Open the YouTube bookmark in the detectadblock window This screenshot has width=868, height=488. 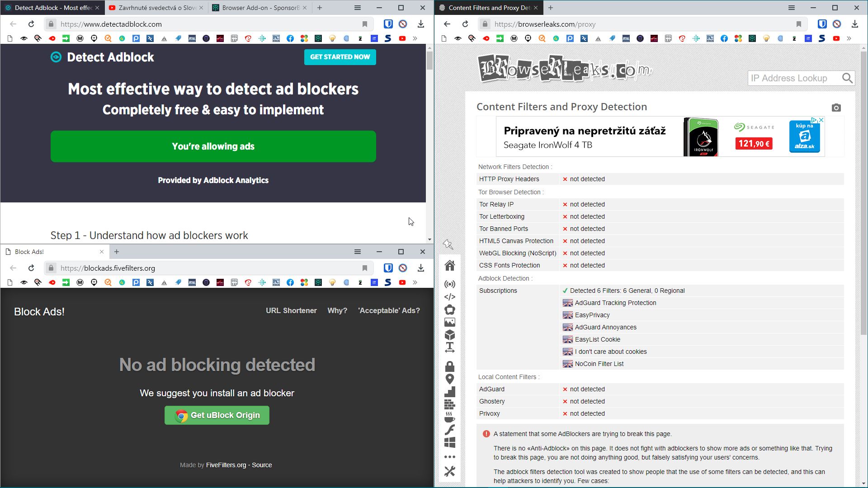[x=402, y=38]
